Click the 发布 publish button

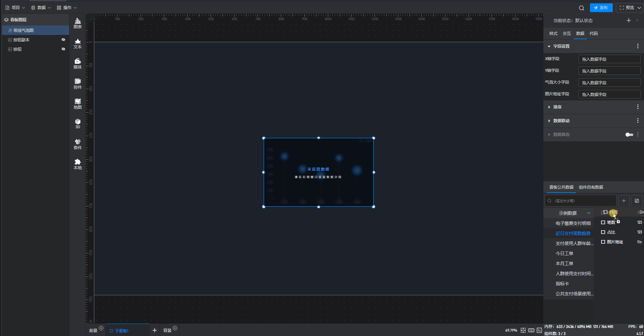pyautogui.click(x=601, y=8)
